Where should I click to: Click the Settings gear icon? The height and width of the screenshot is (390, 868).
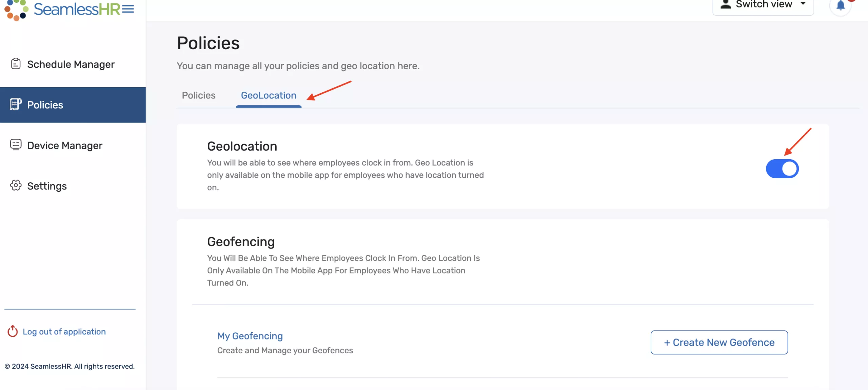coord(16,185)
